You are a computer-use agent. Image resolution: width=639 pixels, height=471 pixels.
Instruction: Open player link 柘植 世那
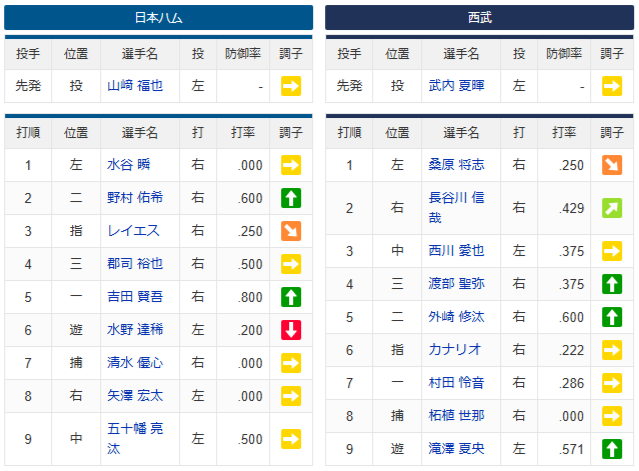(456, 416)
